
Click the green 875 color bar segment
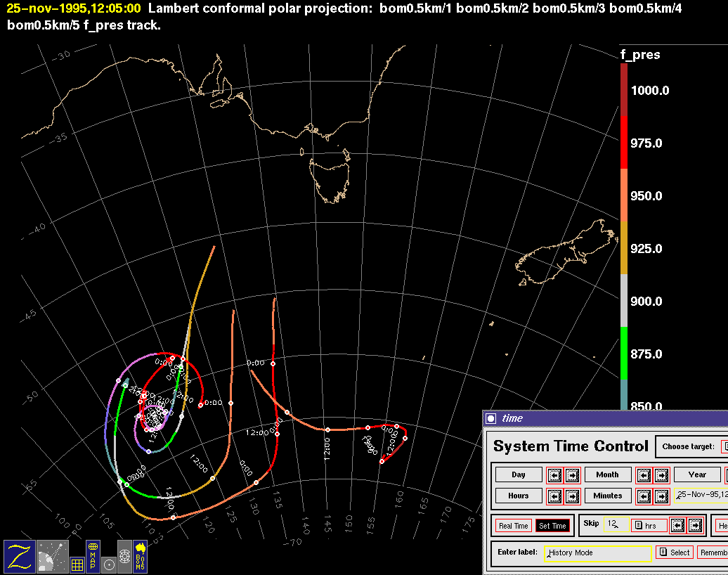click(624, 353)
